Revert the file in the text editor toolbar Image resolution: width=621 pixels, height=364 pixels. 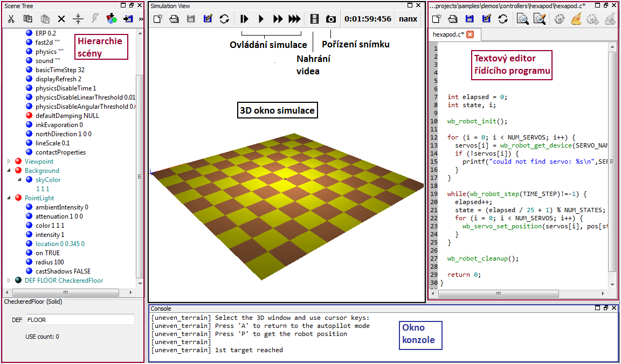click(x=503, y=19)
